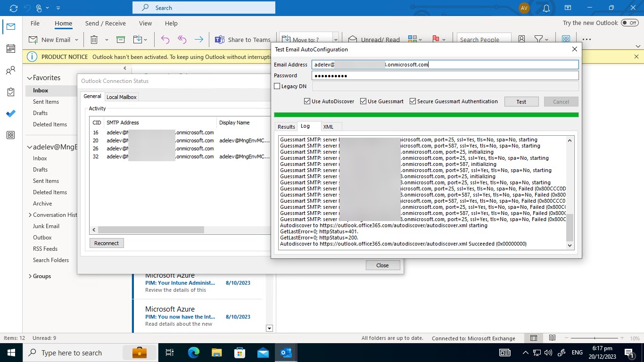644x362 pixels.
Task: Open the add-ins grid icon in ribbon
Action: coord(566,40)
